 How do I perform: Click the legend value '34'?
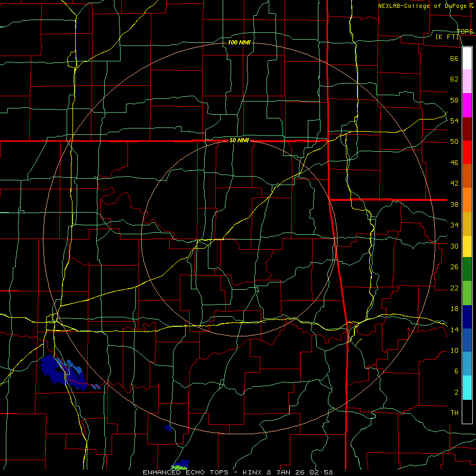(454, 225)
